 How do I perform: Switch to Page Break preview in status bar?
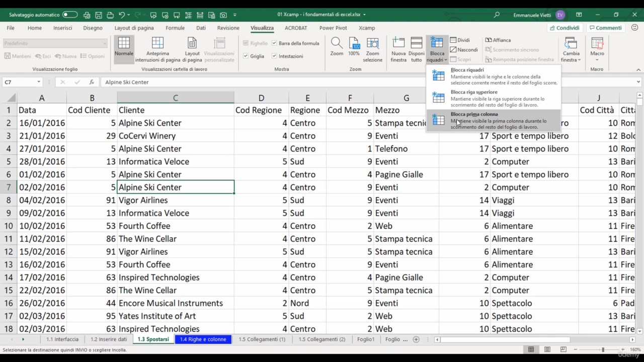(x=563, y=349)
